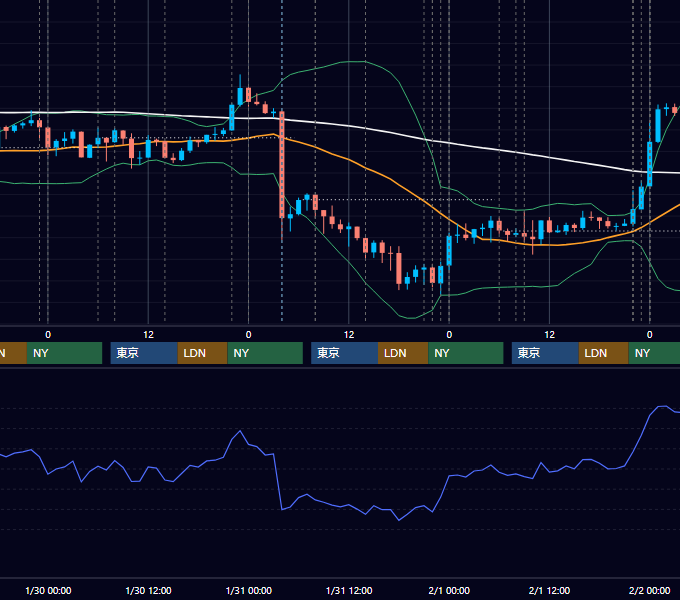
Task: Click the 2/1 00:00 date label
Action: coord(449,590)
